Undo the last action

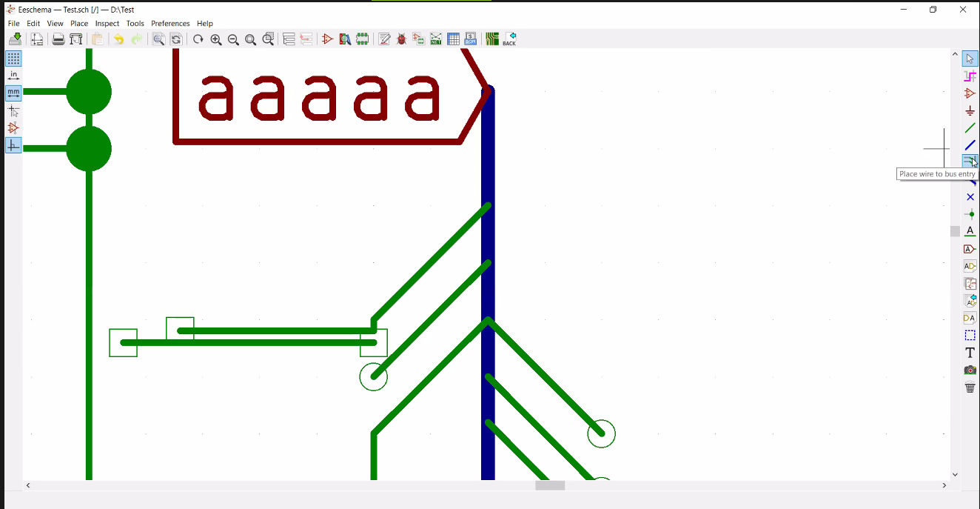tap(118, 39)
